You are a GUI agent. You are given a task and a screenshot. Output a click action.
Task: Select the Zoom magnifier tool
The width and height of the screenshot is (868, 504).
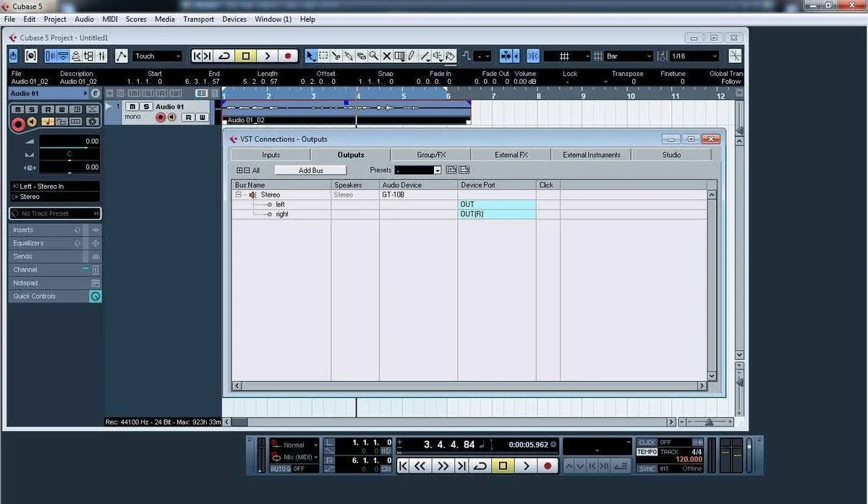pyautogui.click(x=374, y=56)
